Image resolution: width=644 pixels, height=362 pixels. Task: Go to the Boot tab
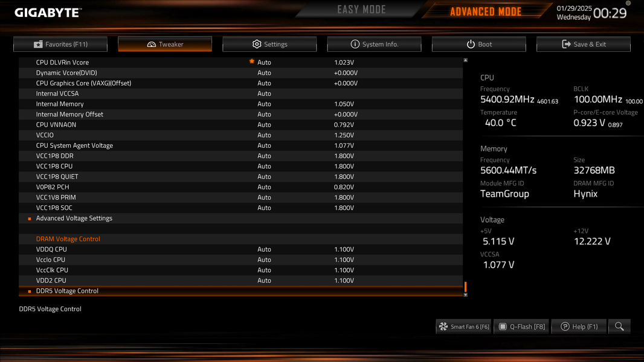pos(479,44)
